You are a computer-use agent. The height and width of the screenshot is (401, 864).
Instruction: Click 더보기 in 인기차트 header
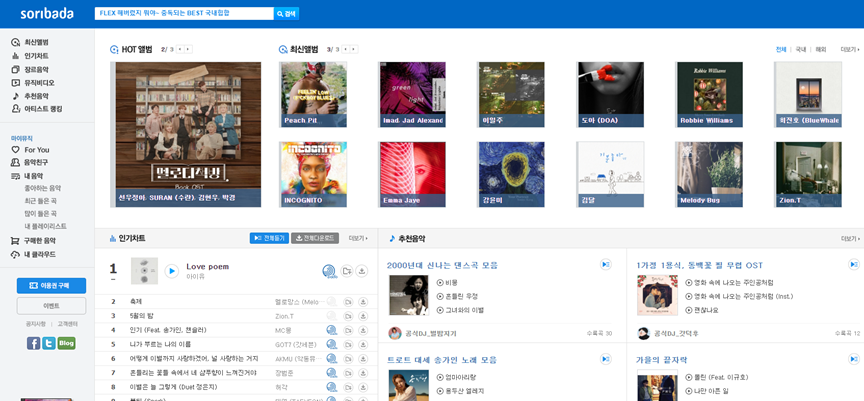tap(358, 239)
